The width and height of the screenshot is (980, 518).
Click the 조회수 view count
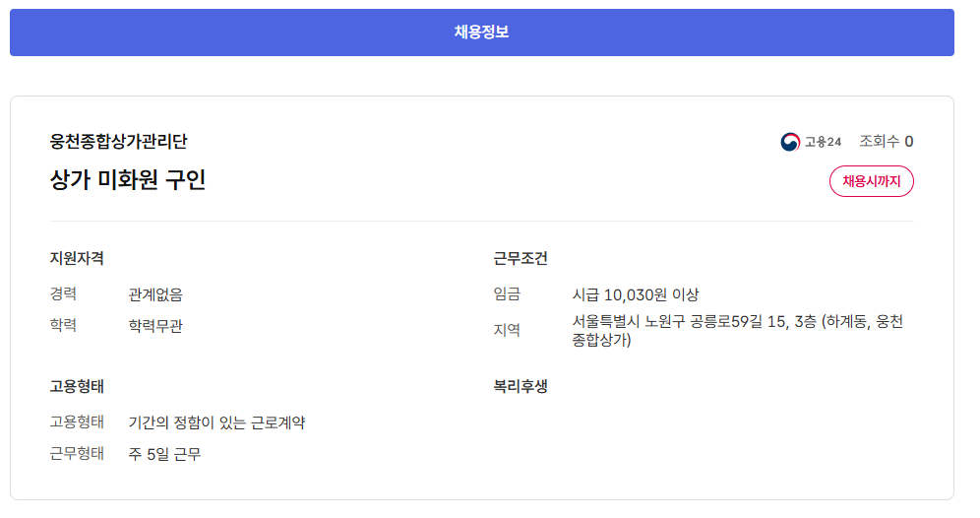[886, 142]
